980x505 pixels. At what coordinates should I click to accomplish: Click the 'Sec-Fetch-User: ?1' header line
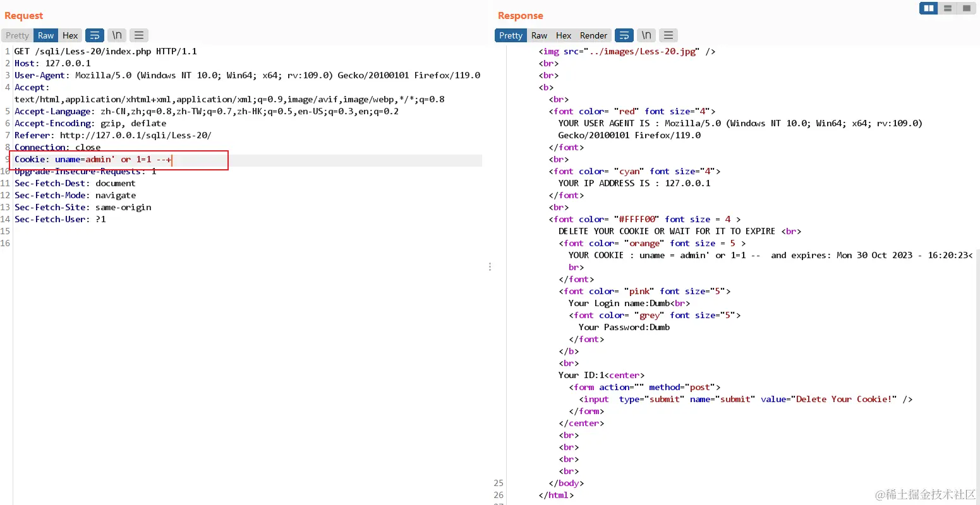click(x=60, y=219)
